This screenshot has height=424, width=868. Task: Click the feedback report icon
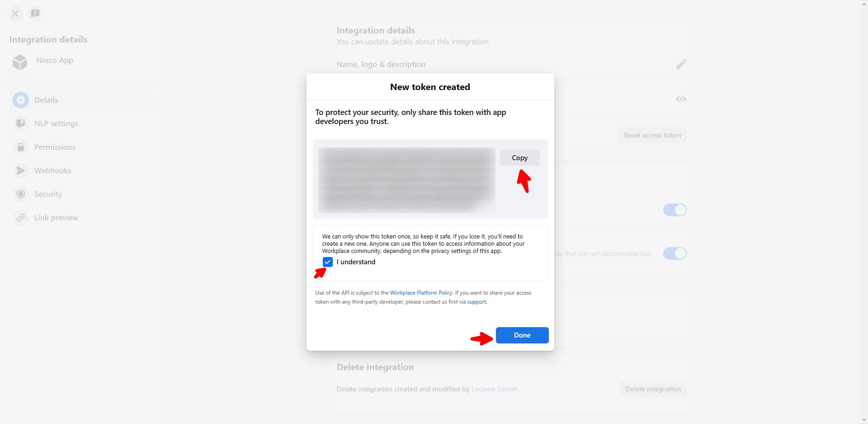pyautogui.click(x=35, y=14)
